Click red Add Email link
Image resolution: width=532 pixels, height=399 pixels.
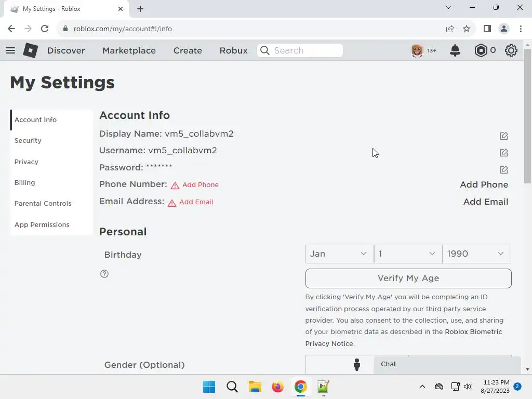coord(196,202)
